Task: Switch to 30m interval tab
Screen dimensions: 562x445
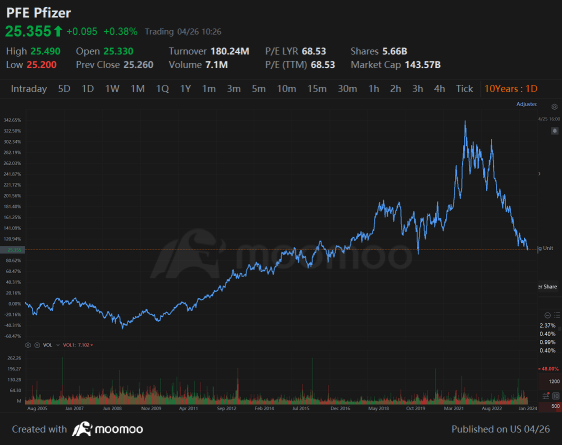Action: click(347, 89)
